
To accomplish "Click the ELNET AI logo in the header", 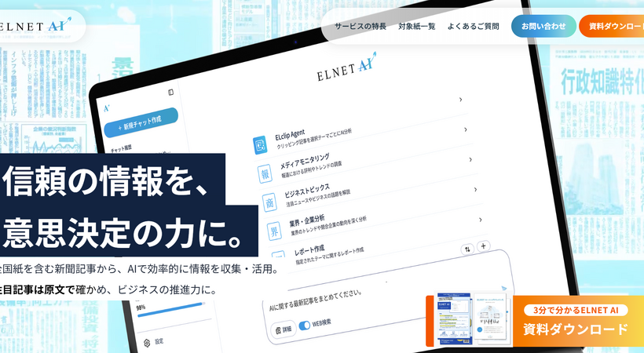I will click(x=35, y=25).
